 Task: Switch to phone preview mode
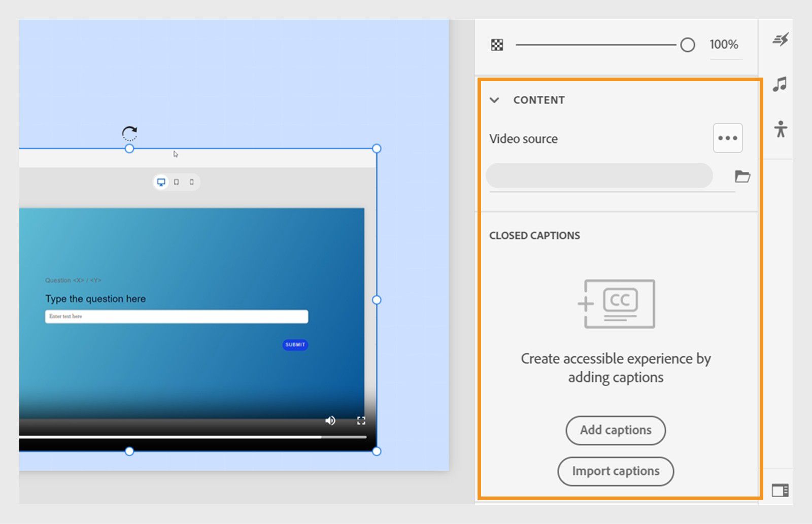click(191, 182)
